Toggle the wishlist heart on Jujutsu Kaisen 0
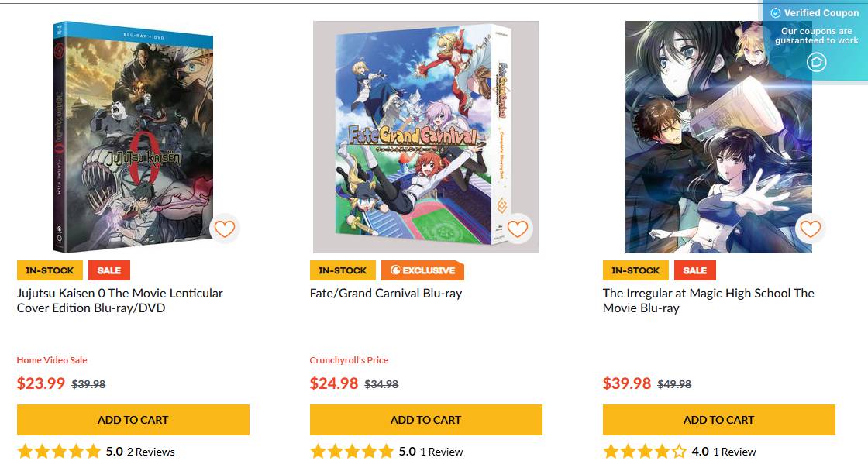The width and height of the screenshot is (868, 471). 225,229
